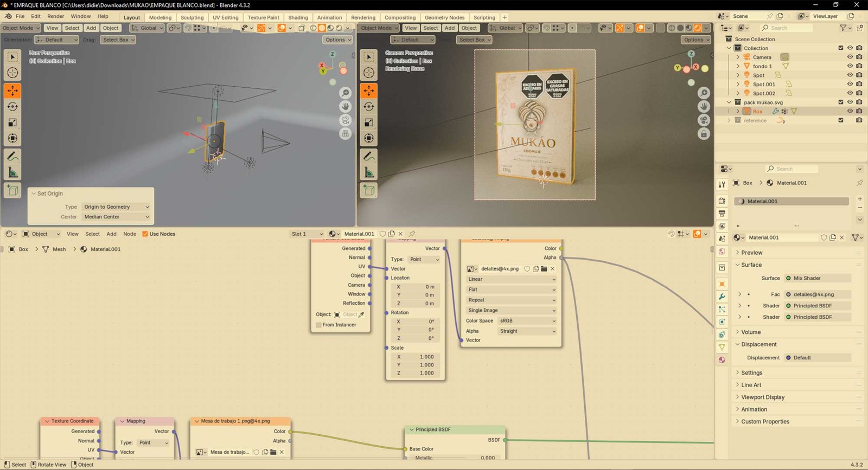Click lock camera to view icon in right viewport
Image resolution: width=868 pixels, height=470 pixels.
[704, 133]
